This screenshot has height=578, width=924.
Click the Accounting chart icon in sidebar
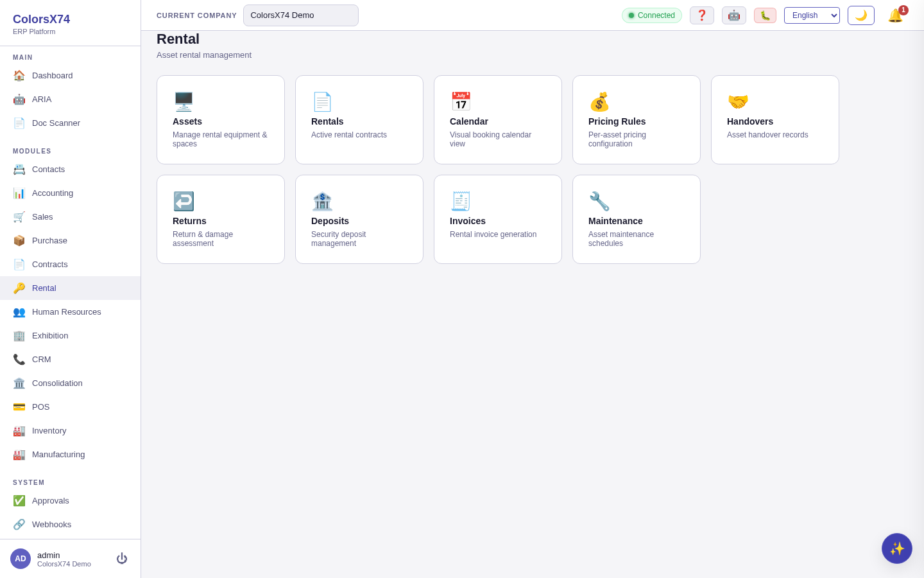[x=19, y=193]
